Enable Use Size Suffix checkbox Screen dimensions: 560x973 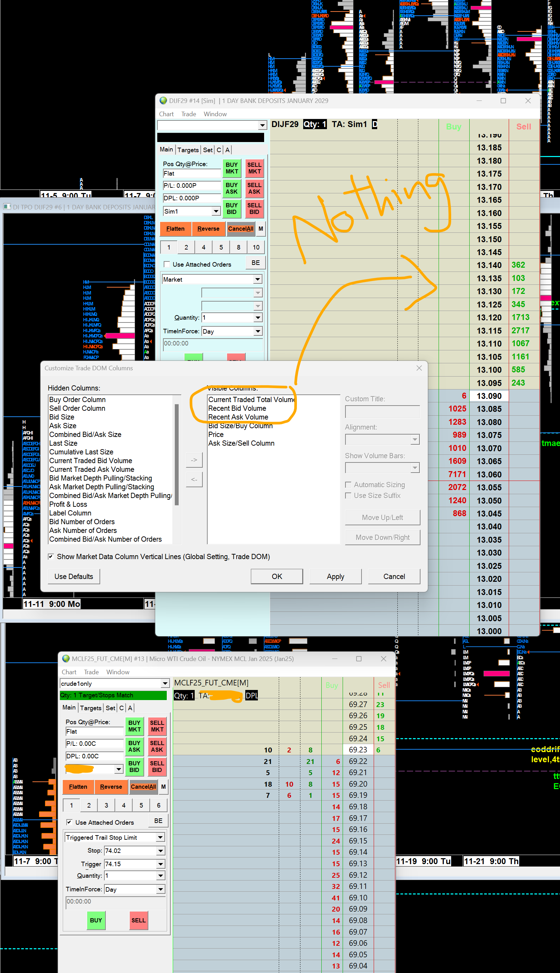[x=348, y=495]
